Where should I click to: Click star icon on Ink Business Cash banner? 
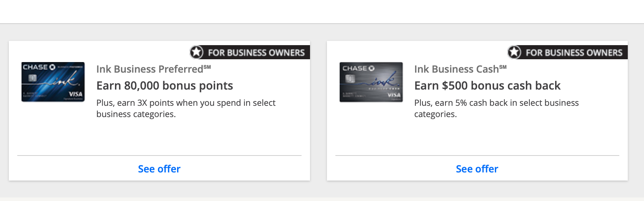point(515,52)
